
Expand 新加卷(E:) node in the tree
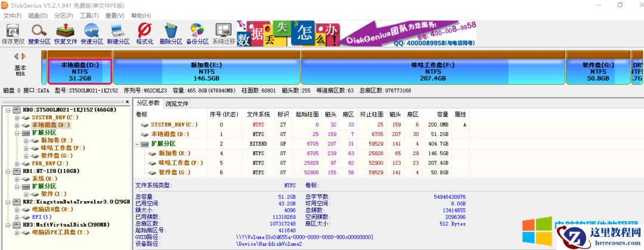26,141
